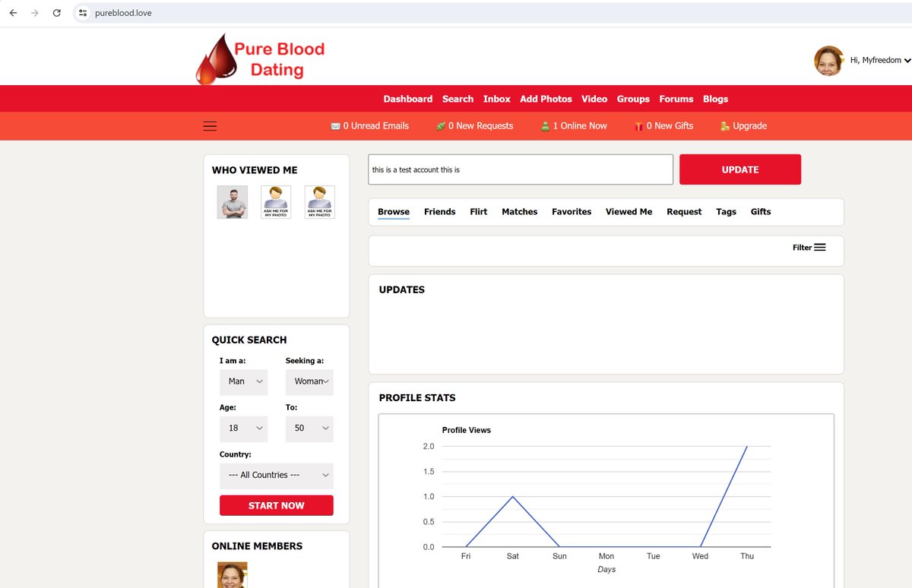The width and height of the screenshot is (912, 588).
Task: Click the browser forward arrow
Action: pyautogui.click(x=34, y=13)
